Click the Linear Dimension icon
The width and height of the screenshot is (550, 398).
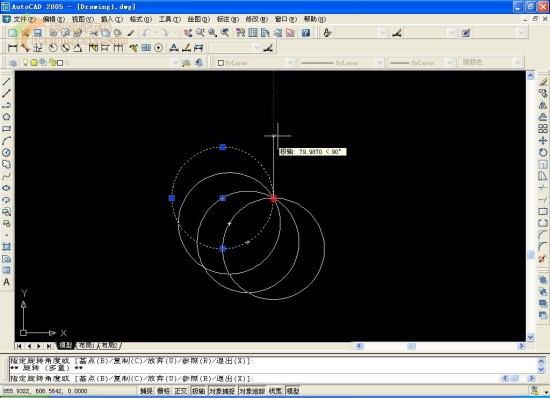(x=12, y=48)
